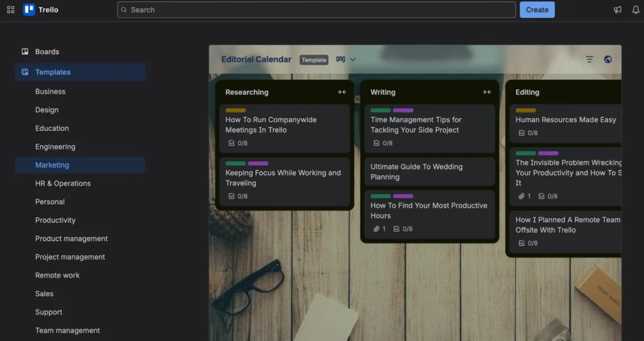Open the board view switcher chevron
Viewport: 644px width, 341px height.
pos(353,60)
